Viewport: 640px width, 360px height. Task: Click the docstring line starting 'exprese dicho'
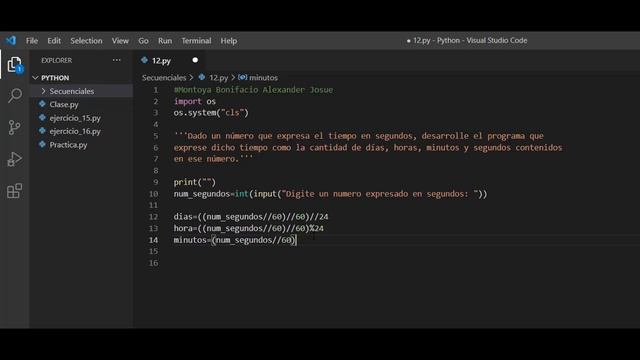(368, 147)
